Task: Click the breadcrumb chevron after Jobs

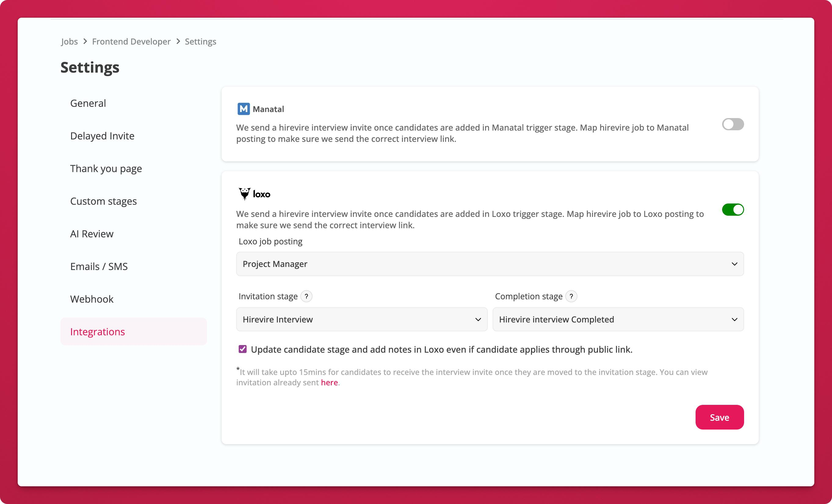Action: 85,41
